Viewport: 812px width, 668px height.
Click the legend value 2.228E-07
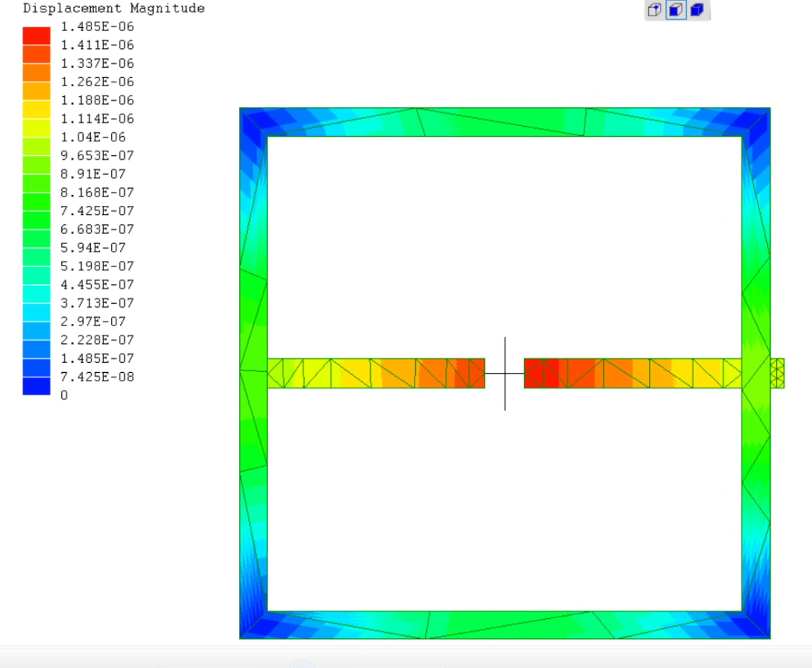point(97,340)
